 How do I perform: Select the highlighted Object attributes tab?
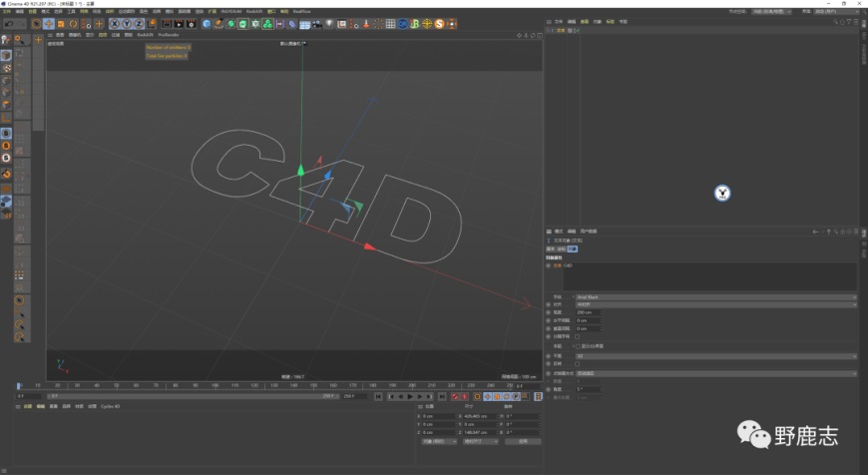[x=573, y=249]
